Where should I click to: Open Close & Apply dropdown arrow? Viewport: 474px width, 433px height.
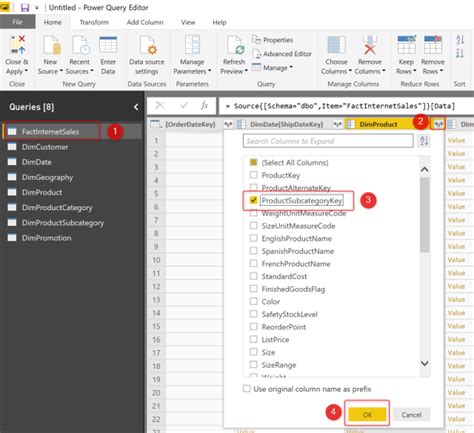[26, 71]
